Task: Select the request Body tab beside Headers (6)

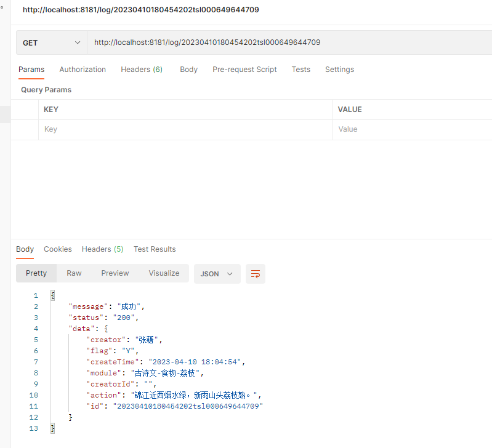Action: click(188, 70)
